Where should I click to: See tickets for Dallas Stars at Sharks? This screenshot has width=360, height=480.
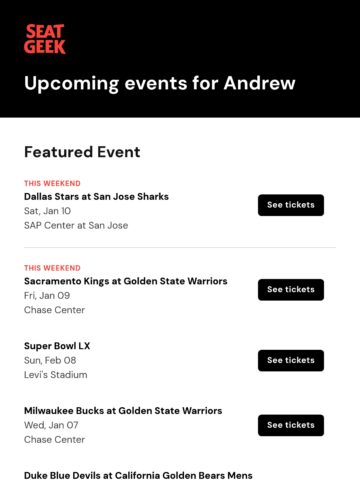(x=291, y=205)
